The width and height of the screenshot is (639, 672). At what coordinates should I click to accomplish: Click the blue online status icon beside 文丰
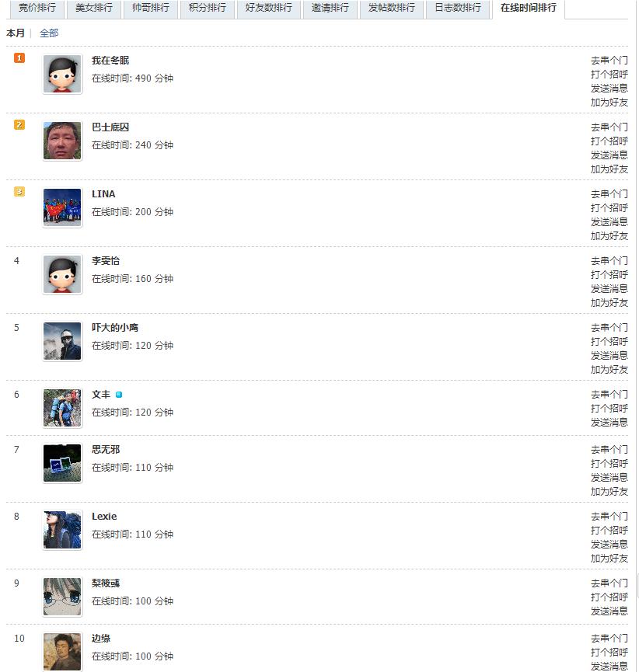119,395
